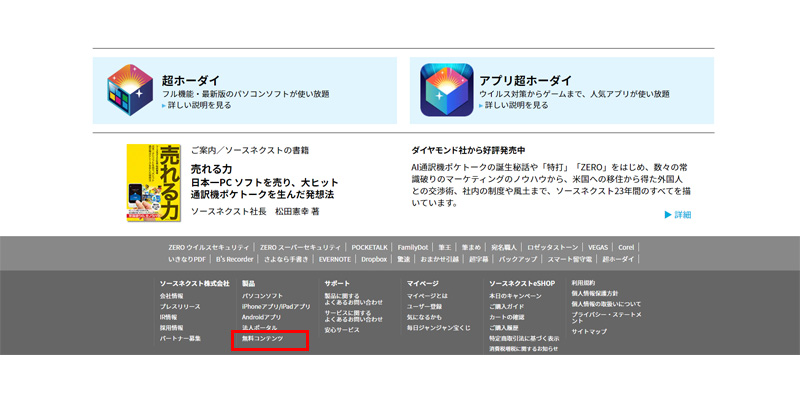This screenshot has height=400, width=800.
Task: Open 法人ポータル footer link
Action: 260,328
